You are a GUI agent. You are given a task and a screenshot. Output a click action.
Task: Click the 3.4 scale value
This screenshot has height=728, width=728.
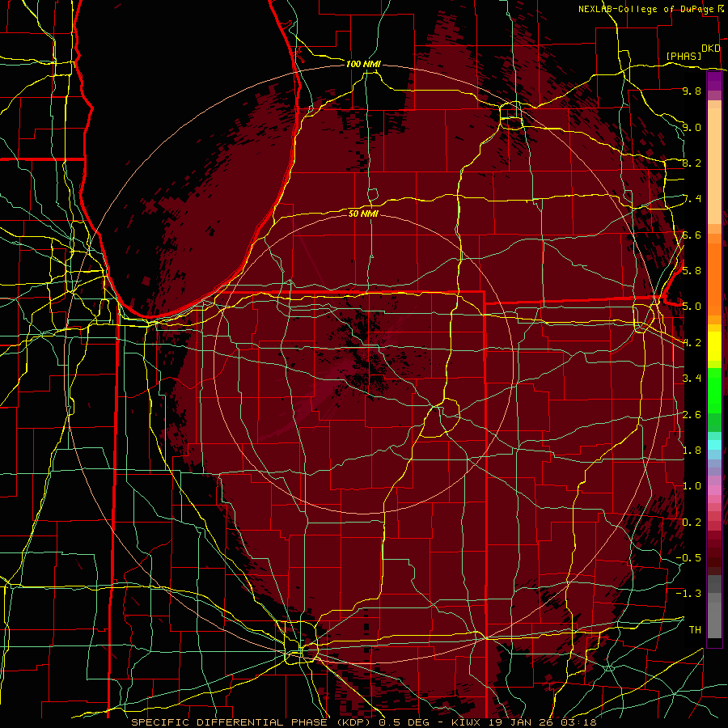[x=692, y=379]
